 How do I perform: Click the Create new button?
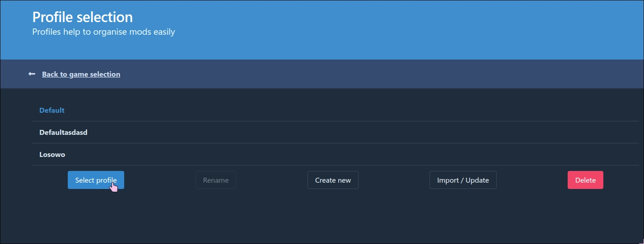333,180
